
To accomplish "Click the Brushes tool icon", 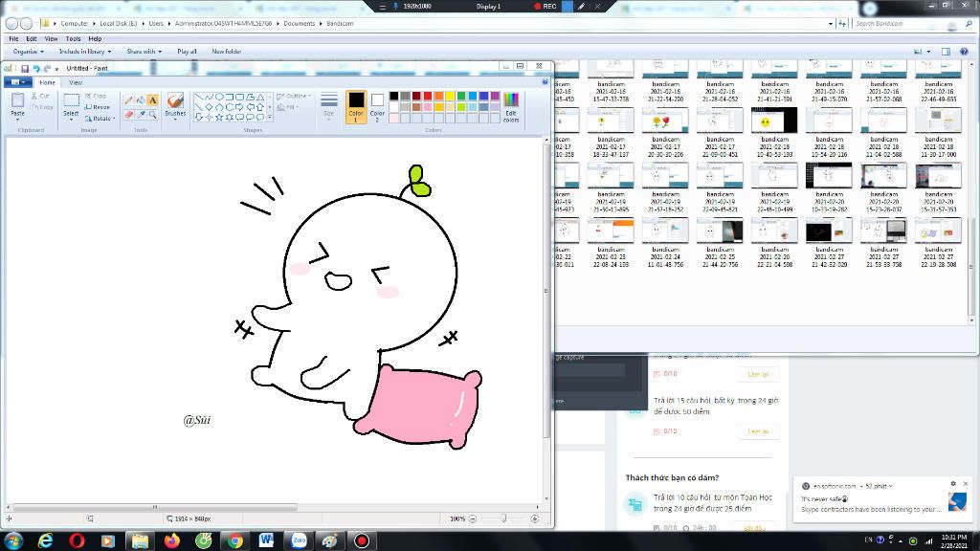I will coord(175,100).
